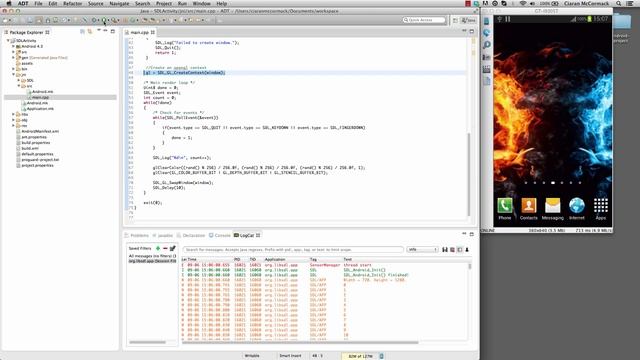Viewport: 640px width, 360px height.
Task: Open the Refactor menu
Action: (x=73, y=3)
